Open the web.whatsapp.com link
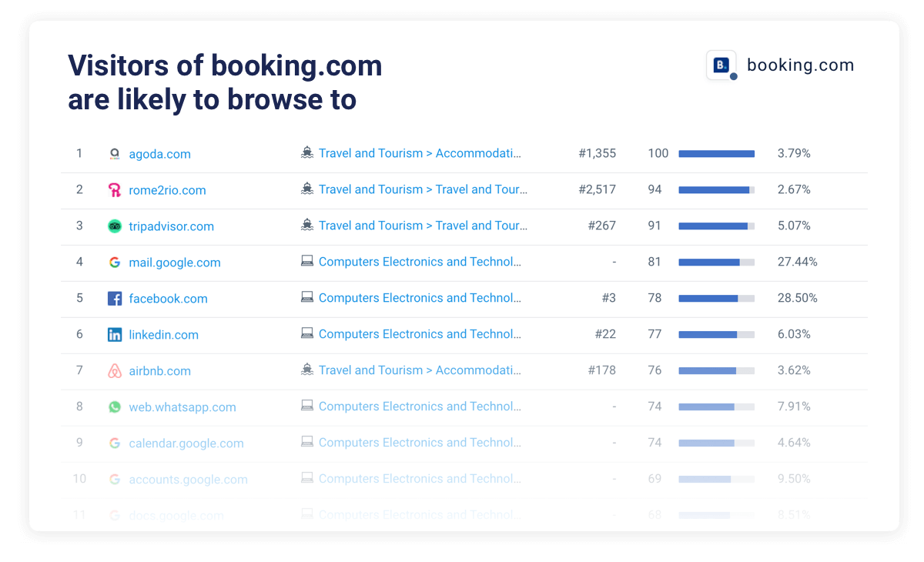Screen dimensions: 924x562 [182, 407]
